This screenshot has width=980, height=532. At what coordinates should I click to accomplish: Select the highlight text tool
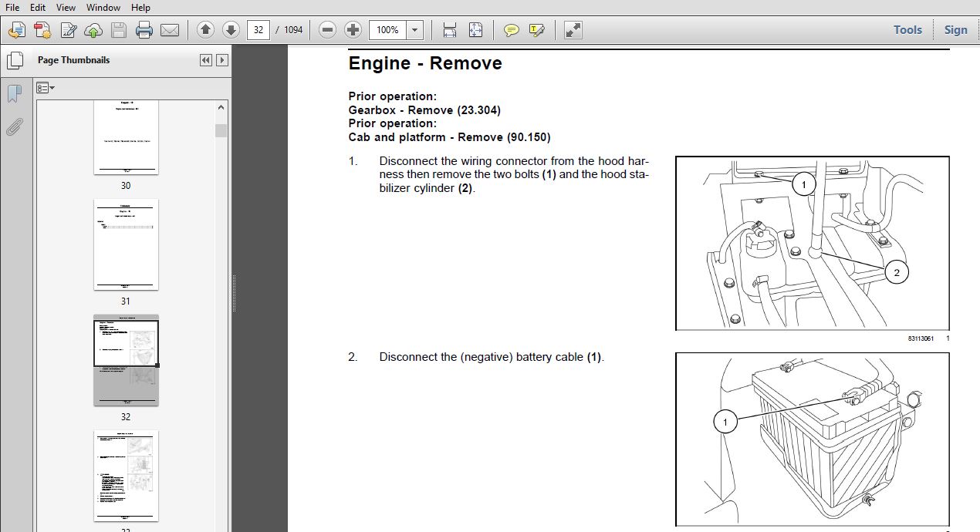point(536,30)
